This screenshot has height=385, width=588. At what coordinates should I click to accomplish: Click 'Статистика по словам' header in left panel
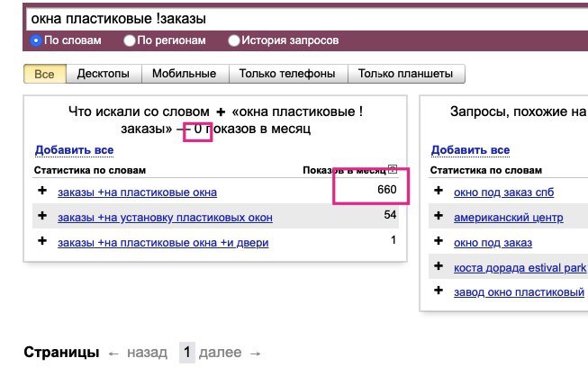tap(90, 170)
